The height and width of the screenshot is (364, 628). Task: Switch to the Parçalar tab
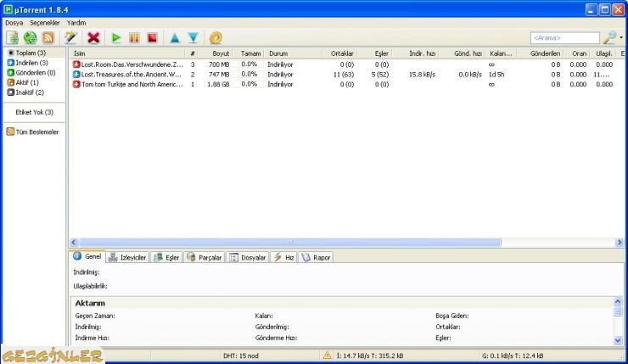[205, 257]
